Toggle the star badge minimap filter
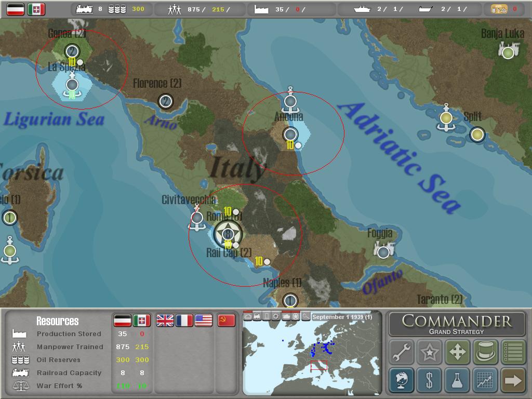The image size is (532, 399). coord(296,316)
